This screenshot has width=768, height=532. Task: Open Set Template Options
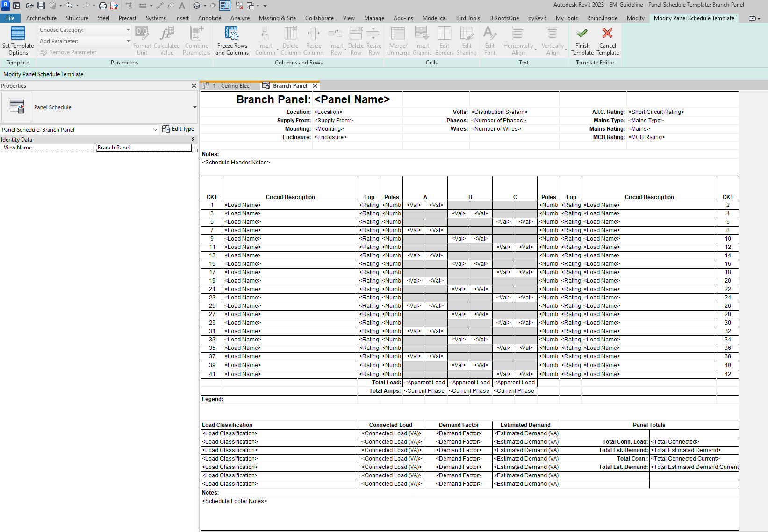pos(18,41)
